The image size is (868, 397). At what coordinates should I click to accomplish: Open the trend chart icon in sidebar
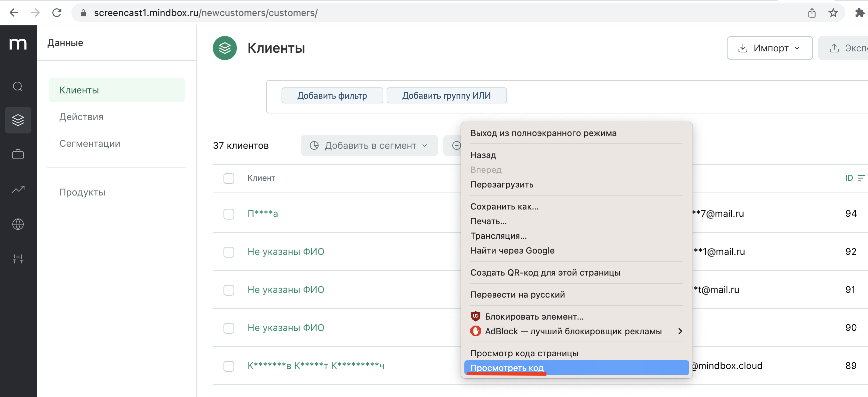pos(18,189)
